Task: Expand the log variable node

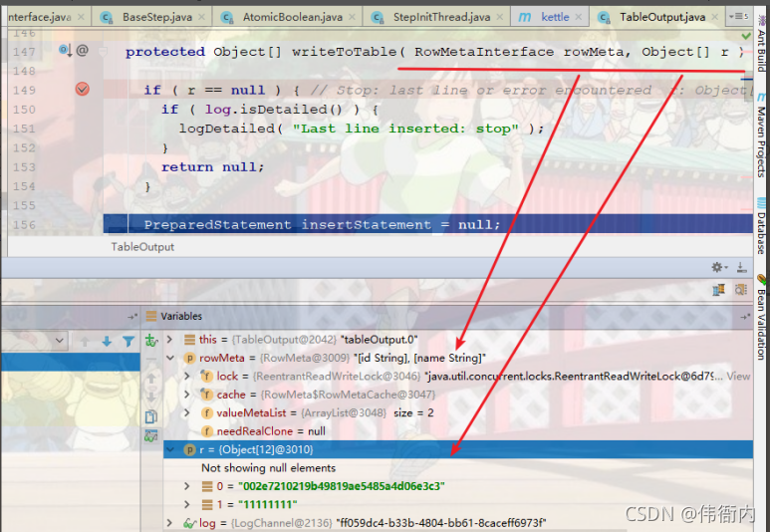Action: pyautogui.click(x=170, y=523)
